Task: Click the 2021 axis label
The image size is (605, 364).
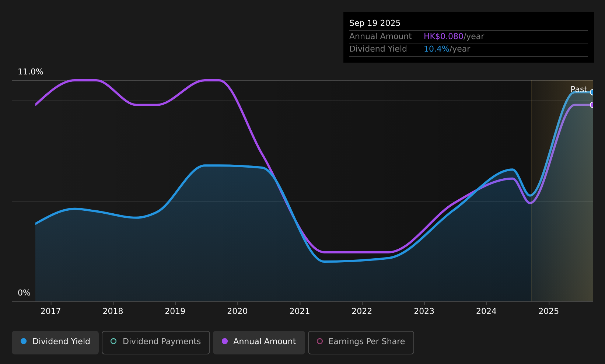Action: tap(300, 311)
